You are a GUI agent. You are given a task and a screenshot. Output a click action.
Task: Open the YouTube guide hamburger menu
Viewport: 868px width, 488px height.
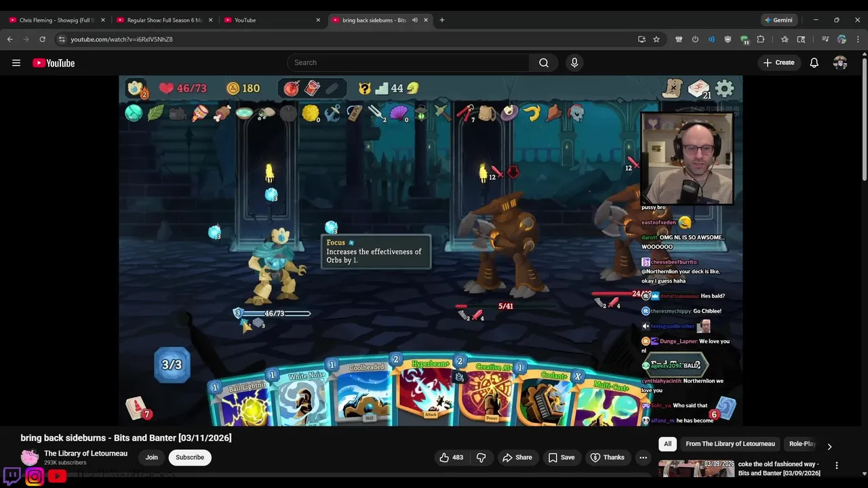point(16,63)
